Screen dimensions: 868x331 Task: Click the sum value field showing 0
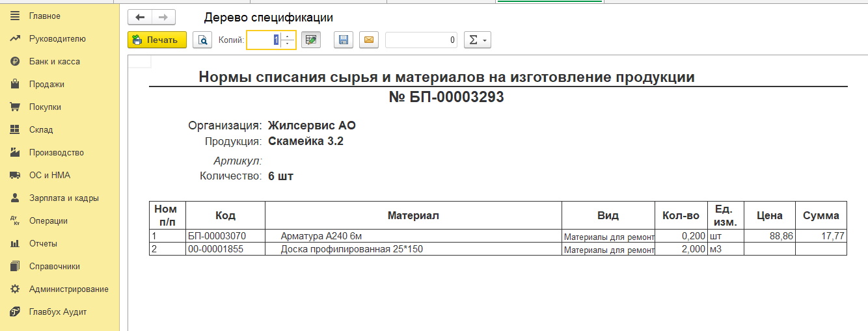pyautogui.click(x=421, y=40)
